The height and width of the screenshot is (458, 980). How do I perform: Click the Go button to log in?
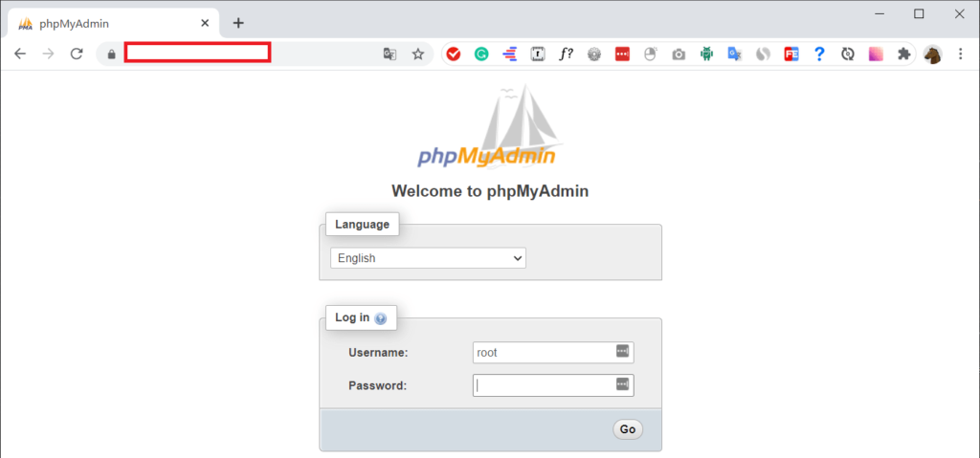pyautogui.click(x=628, y=429)
